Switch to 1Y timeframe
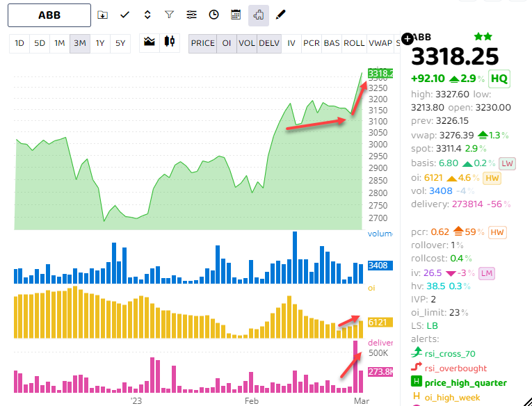Viewport: 532px width, 406px height. click(x=100, y=43)
